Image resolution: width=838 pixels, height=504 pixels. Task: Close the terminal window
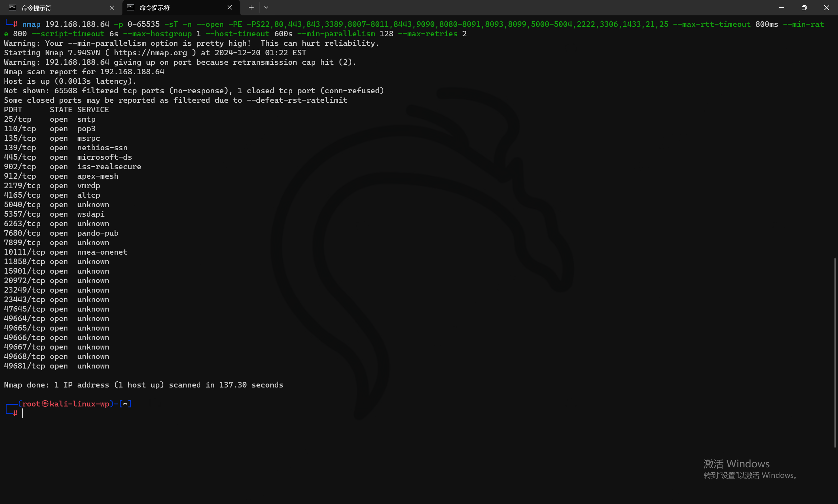point(827,8)
